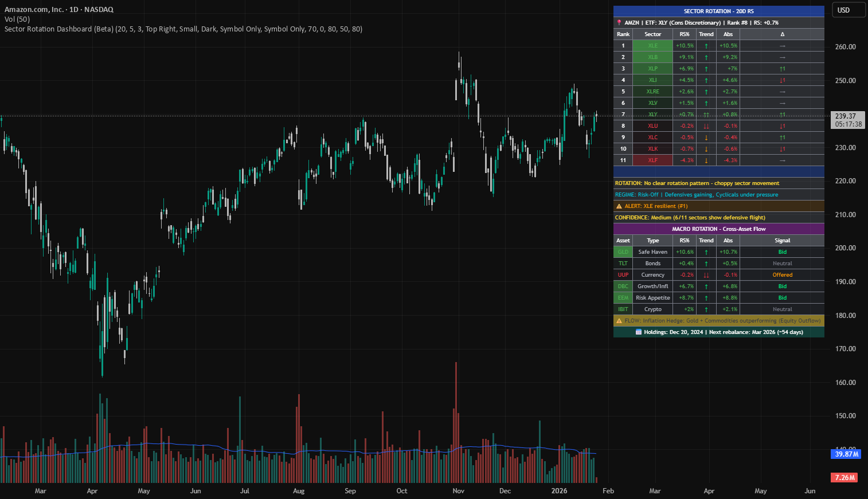Click XLU's red double down-arrow trend icon

point(706,125)
